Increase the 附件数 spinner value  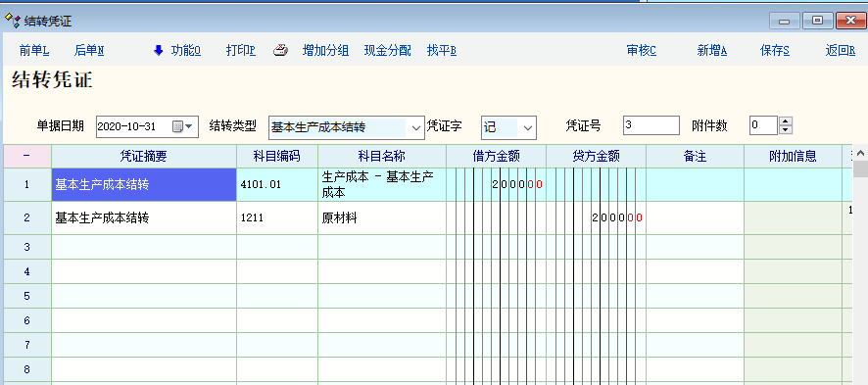tap(786, 121)
